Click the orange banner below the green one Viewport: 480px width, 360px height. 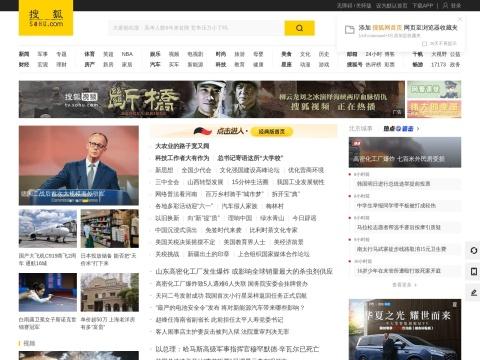click(434, 109)
